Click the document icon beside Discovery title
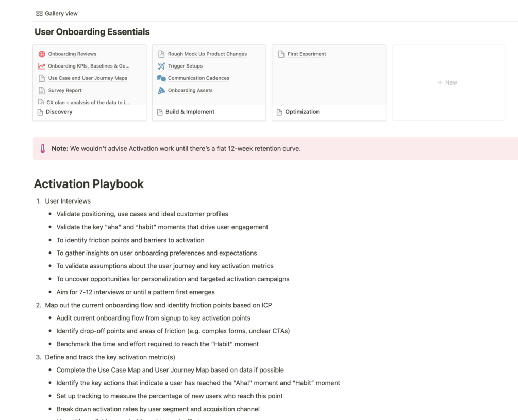This screenshot has width=518, height=420. [40, 112]
